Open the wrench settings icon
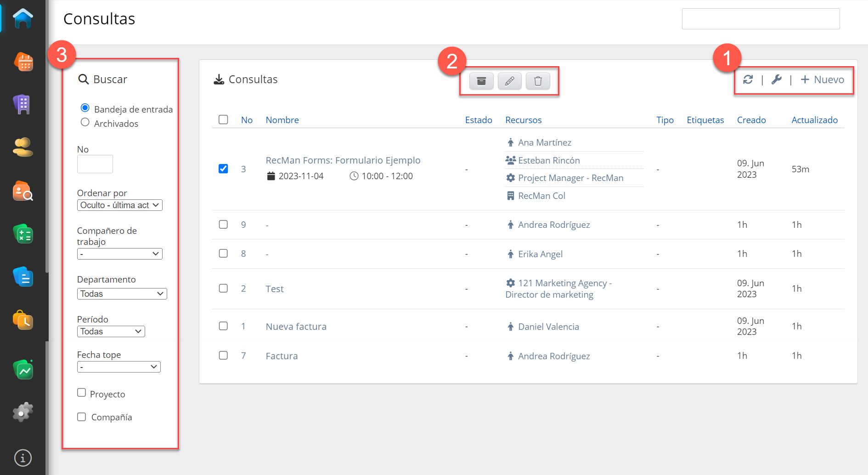 tap(776, 79)
